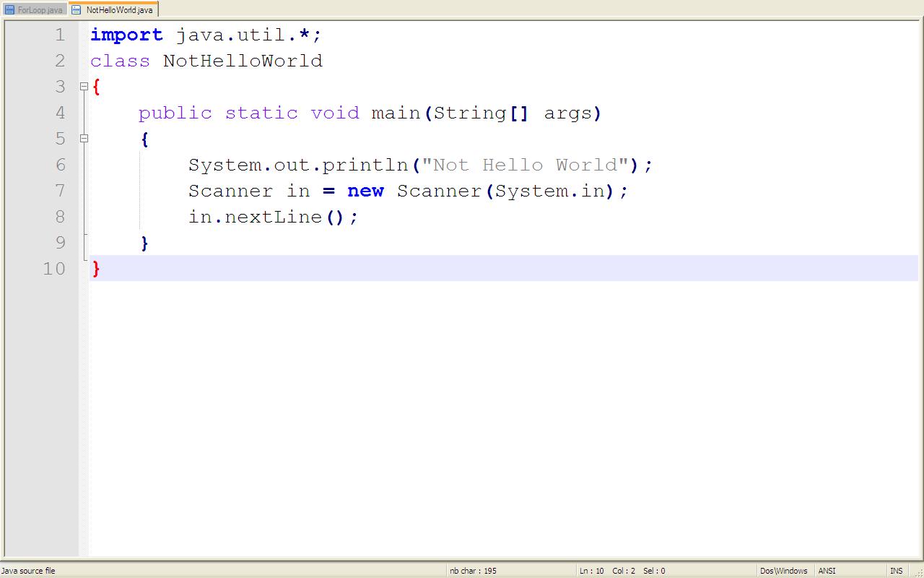Screen dimensions: 924x578
Task: Click 'nb char : 195' in the status bar
Action: (x=473, y=571)
